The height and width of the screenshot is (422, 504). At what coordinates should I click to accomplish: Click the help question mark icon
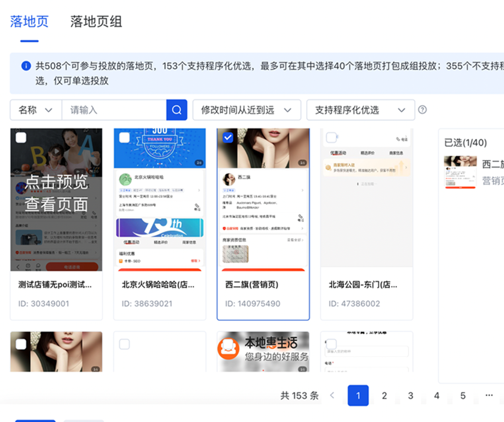coord(422,110)
